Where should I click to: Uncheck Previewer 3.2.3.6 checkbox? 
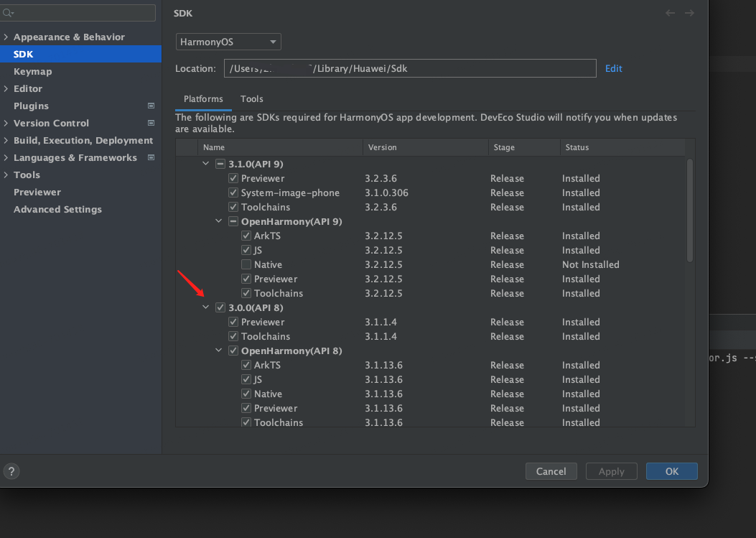point(233,178)
